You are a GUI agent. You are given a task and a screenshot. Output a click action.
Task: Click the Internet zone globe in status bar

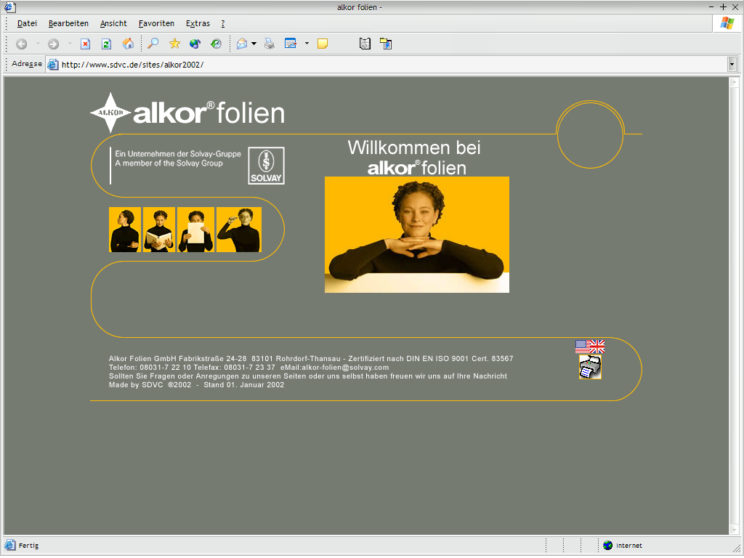608,545
